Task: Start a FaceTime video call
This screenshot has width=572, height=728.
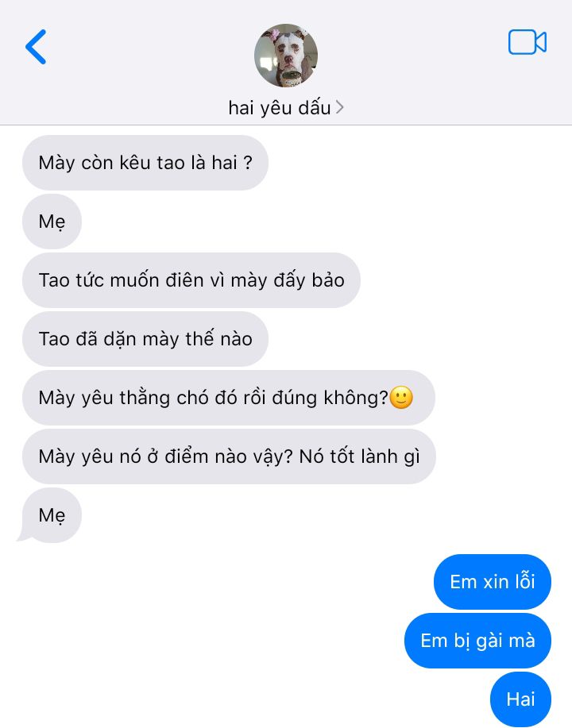Action: [x=527, y=42]
